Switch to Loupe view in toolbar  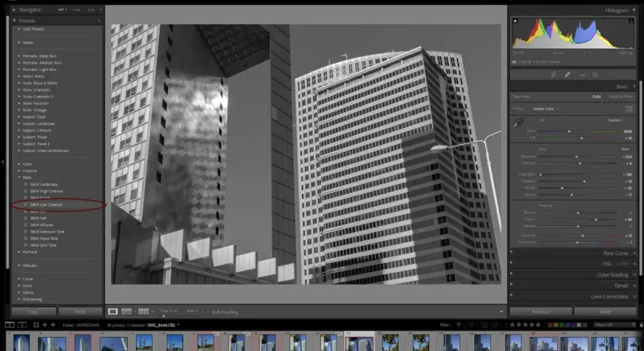(113, 312)
